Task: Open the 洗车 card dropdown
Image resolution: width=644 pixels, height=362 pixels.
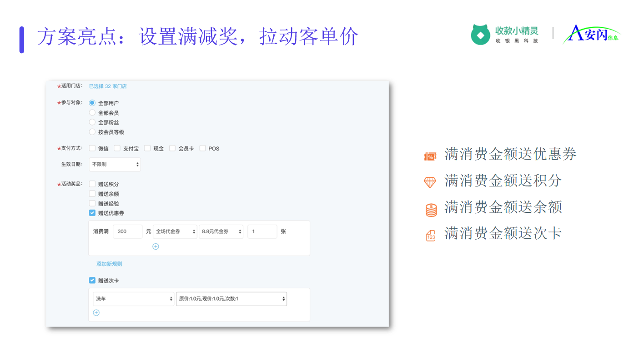Action: click(134, 299)
